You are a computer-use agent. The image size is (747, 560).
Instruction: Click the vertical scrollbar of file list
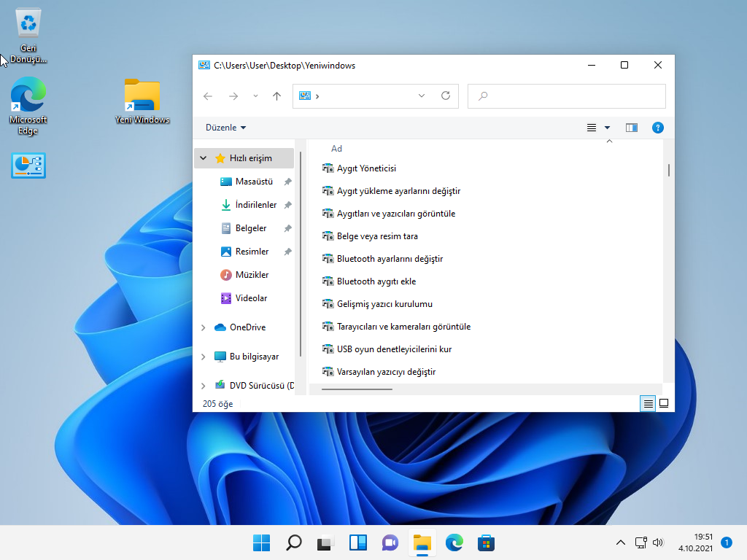(x=669, y=170)
